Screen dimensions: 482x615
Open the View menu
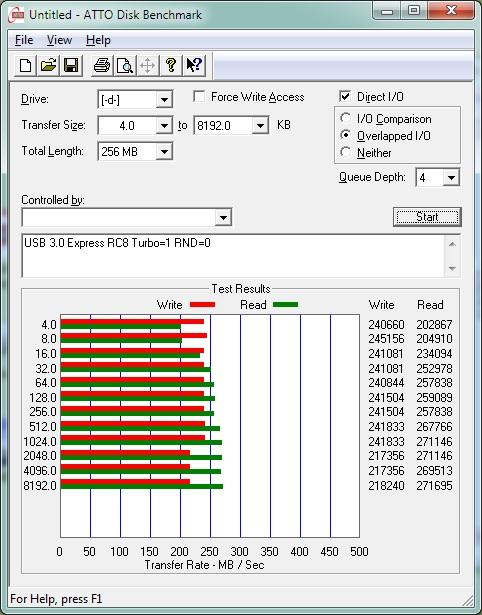[59, 40]
